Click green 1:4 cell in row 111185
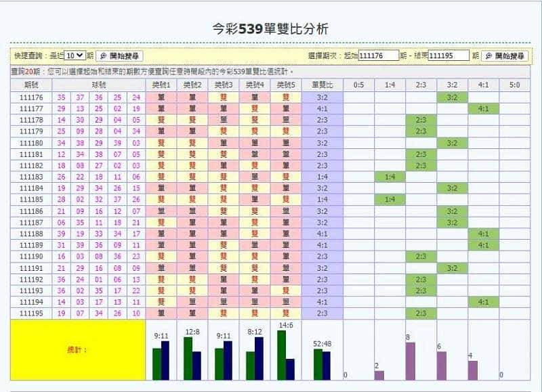Image resolution: width=542 pixels, height=392 pixels. [x=390, y=200]
